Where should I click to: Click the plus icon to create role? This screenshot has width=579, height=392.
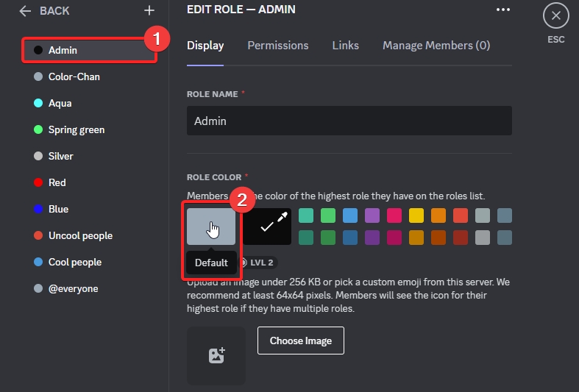point(149,10)
